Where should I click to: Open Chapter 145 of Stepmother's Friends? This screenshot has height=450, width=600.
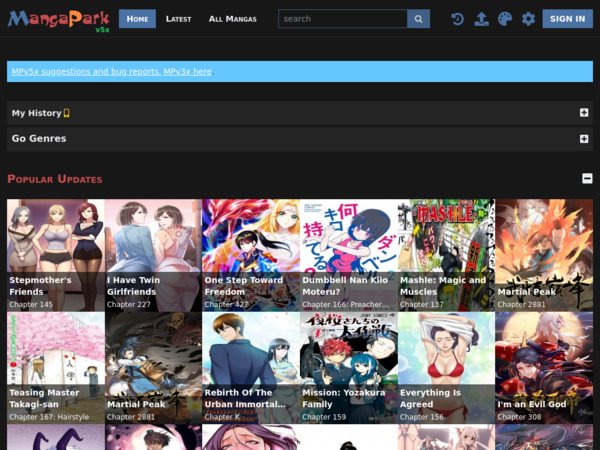[31, 305]
